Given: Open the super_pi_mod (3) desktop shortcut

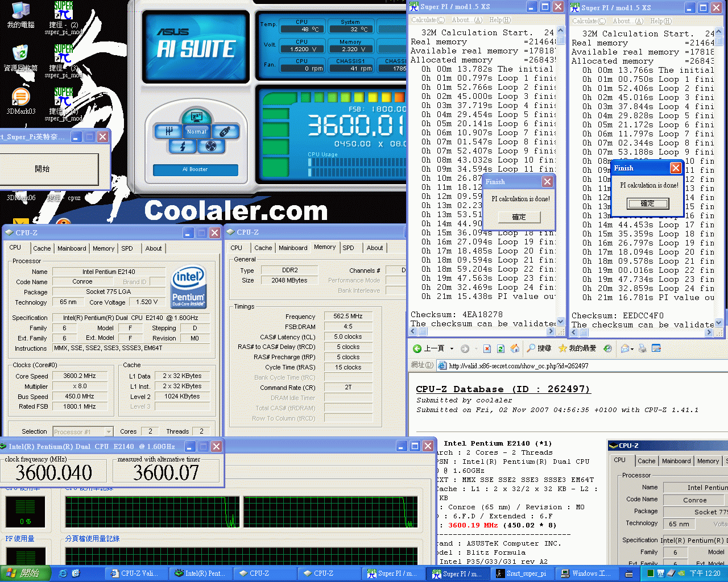Looking at the screenshot, I should tap(64, 60).
